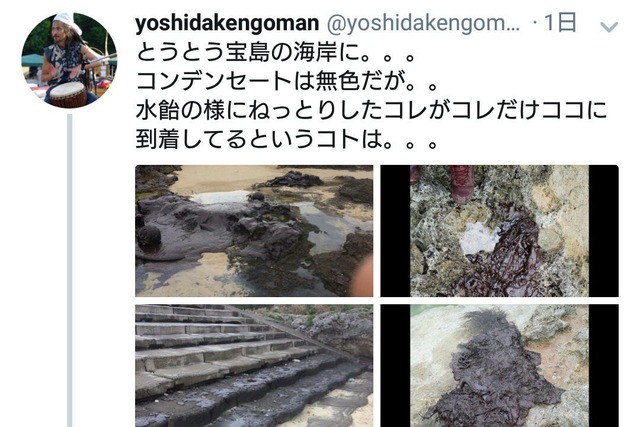Click the drum in the profile picture

(x=68, y=94)
